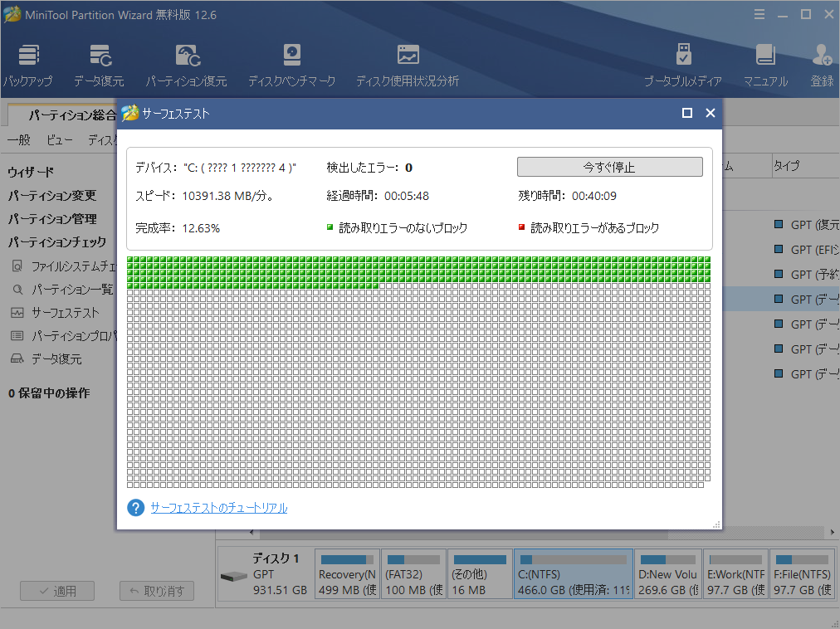The height and width of the screenshot is (629, 840).
Task: Start Disk Benchmark (ディスクベンチマーク)
Action: tap(291, 66)
